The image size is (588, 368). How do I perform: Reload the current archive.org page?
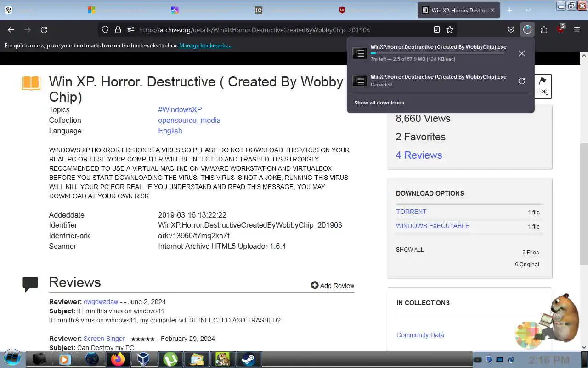pos(44,29)
